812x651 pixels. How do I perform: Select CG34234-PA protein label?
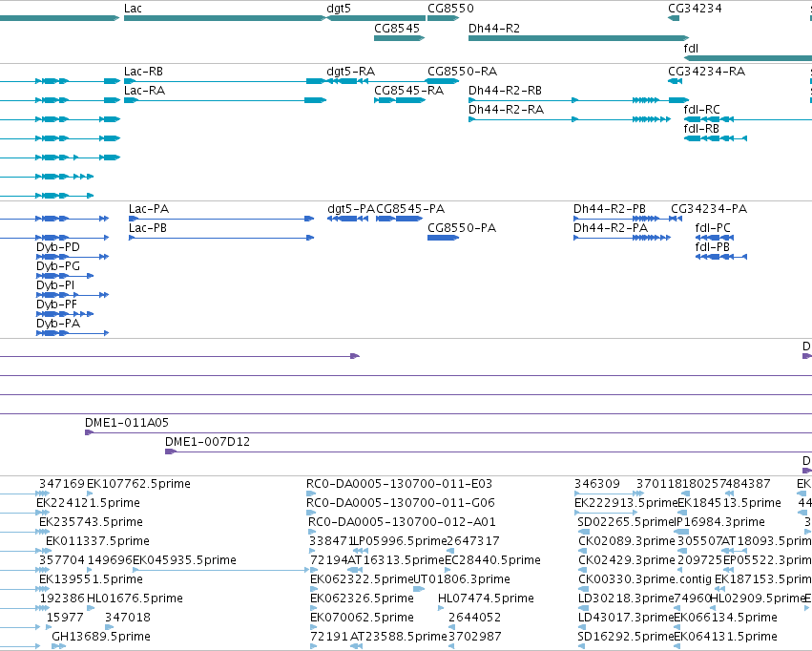click(709, 209)
